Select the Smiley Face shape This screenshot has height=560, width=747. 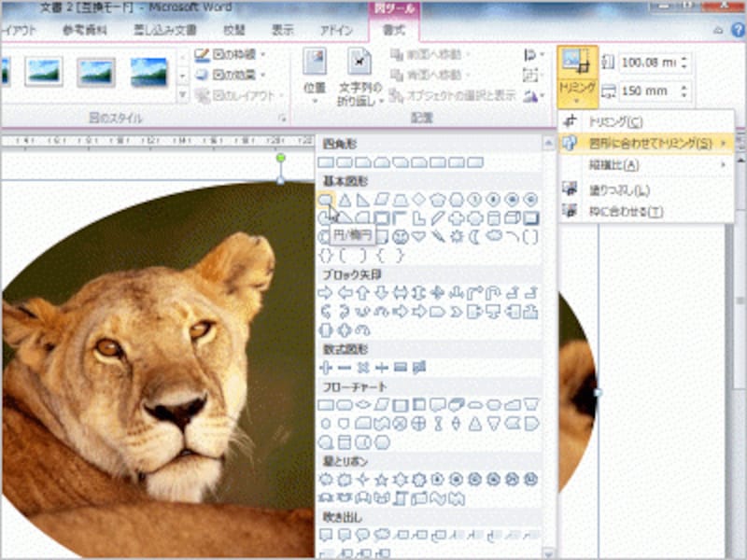(401, 237)
